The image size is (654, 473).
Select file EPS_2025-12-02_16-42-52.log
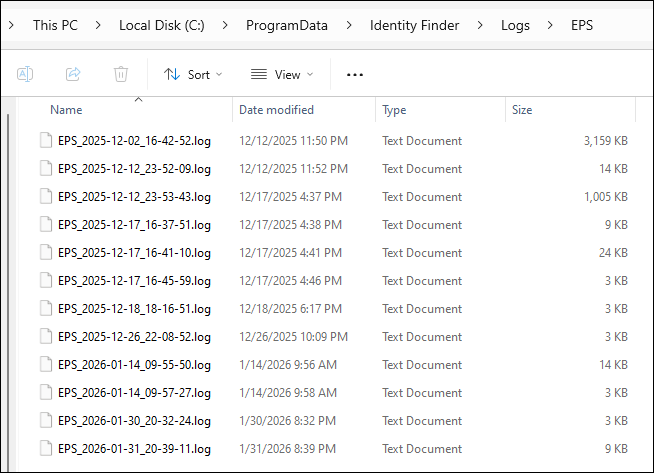(134, 141)
